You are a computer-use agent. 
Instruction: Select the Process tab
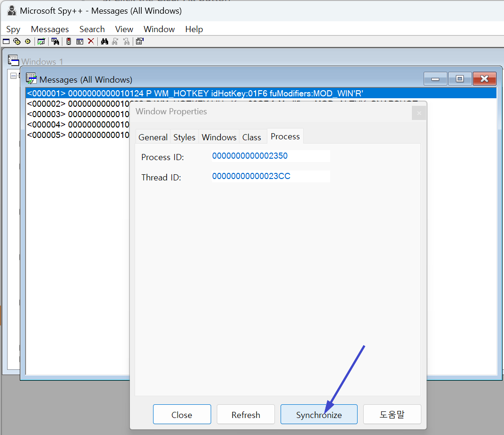click(285, 136)
